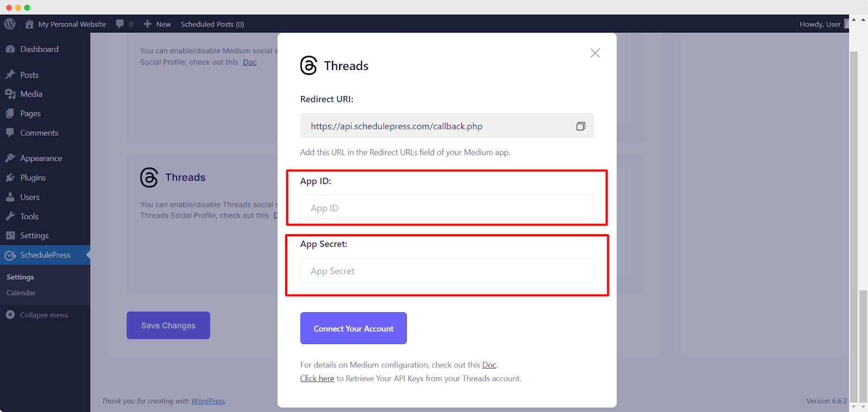Copy the Redirect URI using the clipboard icon
The height and width of the screenshot is (412, 868).
(580, 125)
